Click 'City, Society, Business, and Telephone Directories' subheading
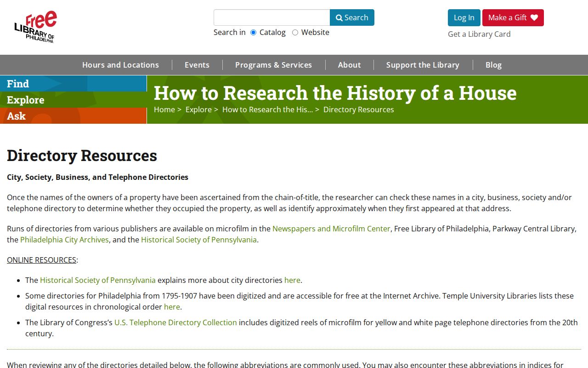This screenshot has height=368, width=588. pyautogui.click(x=97, y=177)
